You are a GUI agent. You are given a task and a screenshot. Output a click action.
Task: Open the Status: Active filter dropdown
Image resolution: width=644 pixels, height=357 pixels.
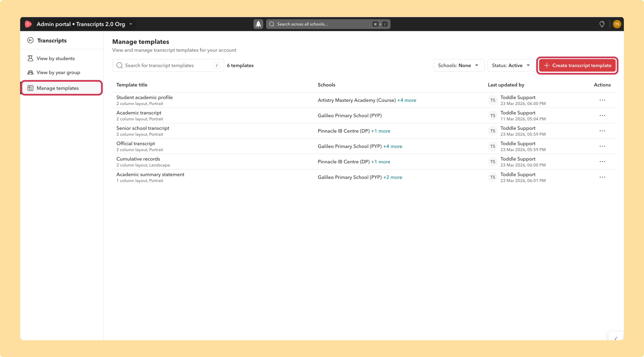[x=511, y=65]
